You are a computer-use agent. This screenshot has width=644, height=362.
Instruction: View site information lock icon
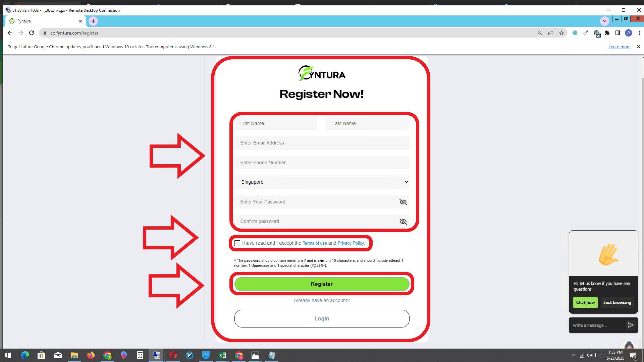pyautogui.click(x=45, y=33)
